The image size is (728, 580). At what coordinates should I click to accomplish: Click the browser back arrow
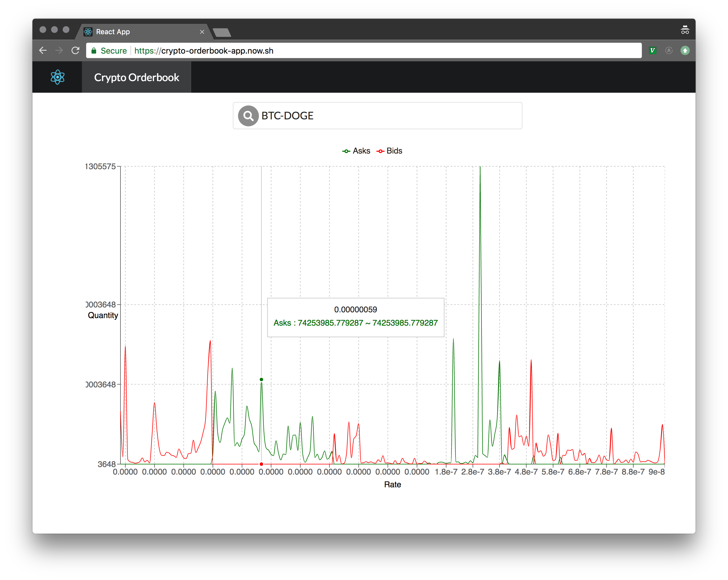43,51
